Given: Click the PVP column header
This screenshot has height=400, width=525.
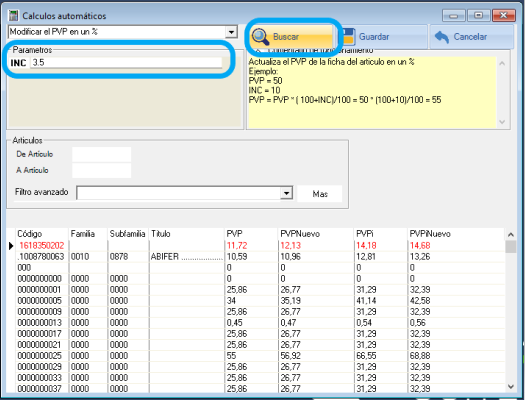Looking at the screenshot, I should click(x=251, y=234).
